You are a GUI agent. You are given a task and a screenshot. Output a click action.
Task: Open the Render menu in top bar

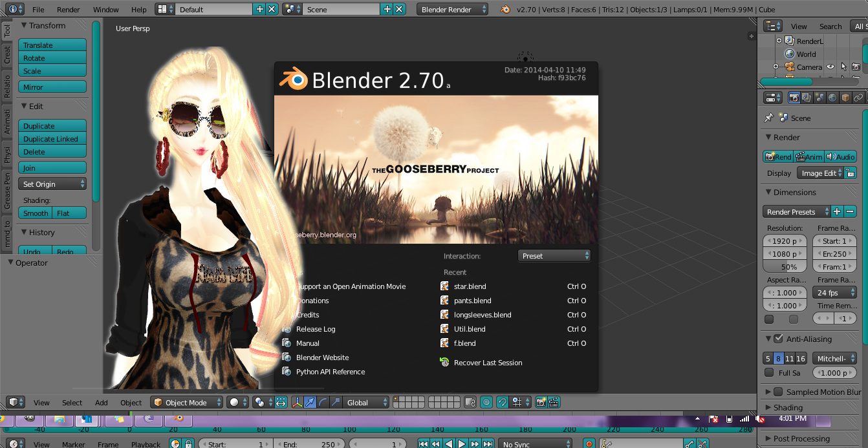coord(69,10)
